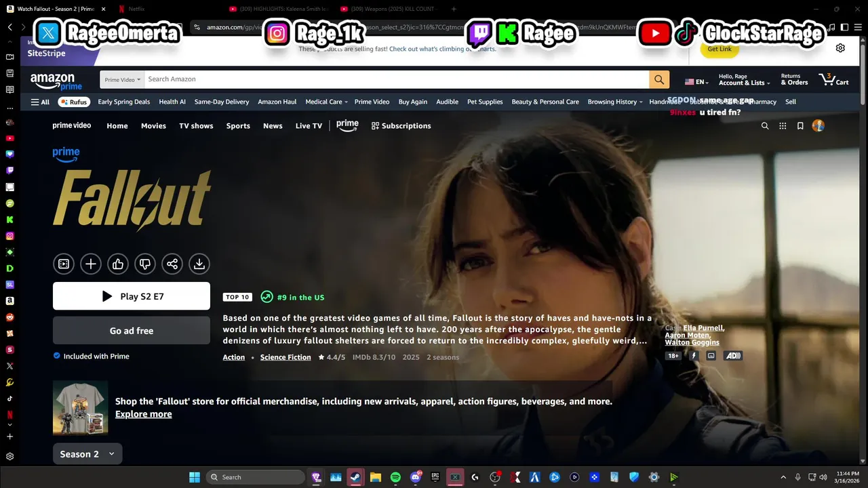868x488 pixels.
Task: Click the Share icon
Action: tap(172, 264)
